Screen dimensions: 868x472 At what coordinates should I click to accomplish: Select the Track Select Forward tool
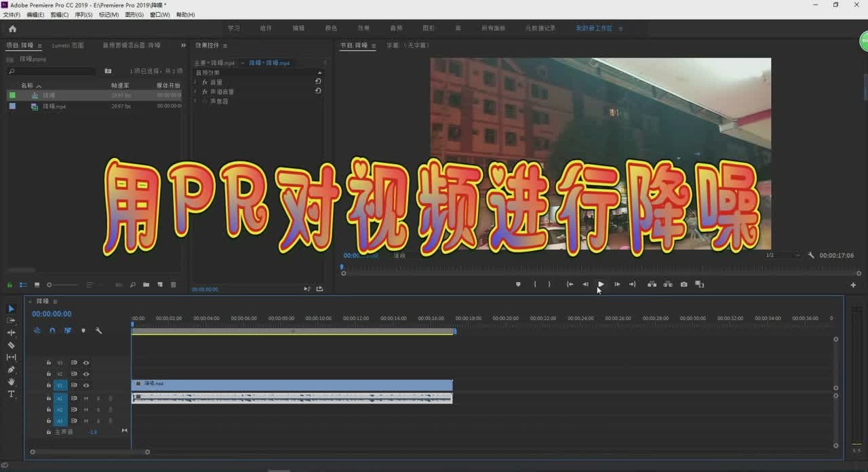pos(11,321)
